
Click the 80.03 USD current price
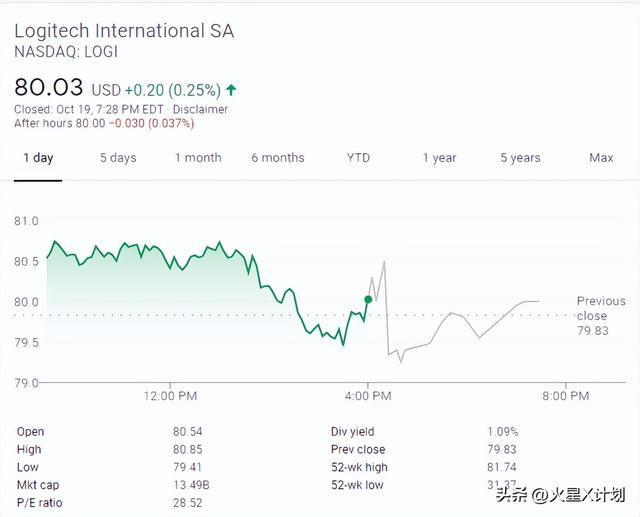click(x=48, y=87)
